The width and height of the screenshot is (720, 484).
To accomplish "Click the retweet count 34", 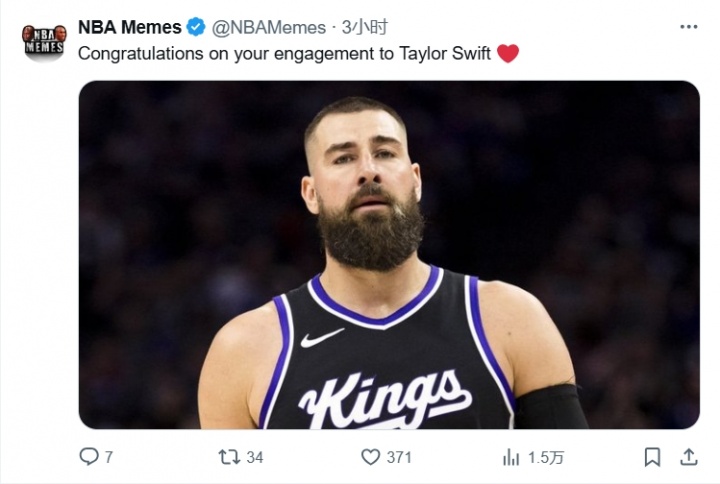I will [x=255, y=458].
